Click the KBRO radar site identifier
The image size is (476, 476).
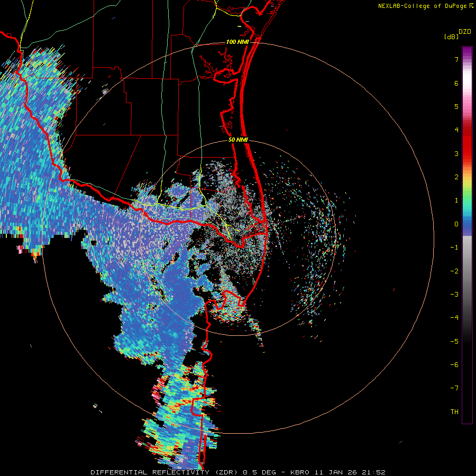tap(300, 472)
